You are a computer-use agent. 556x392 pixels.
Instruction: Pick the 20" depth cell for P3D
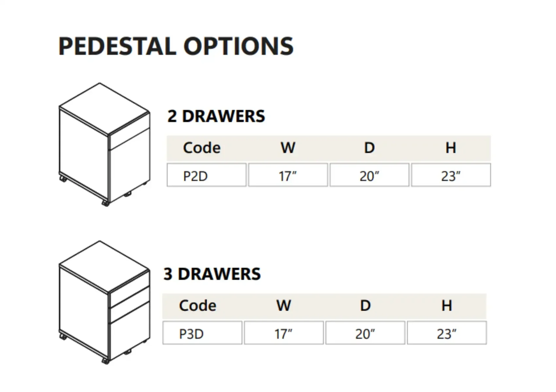pyautogui.click(x=365, y=333)
